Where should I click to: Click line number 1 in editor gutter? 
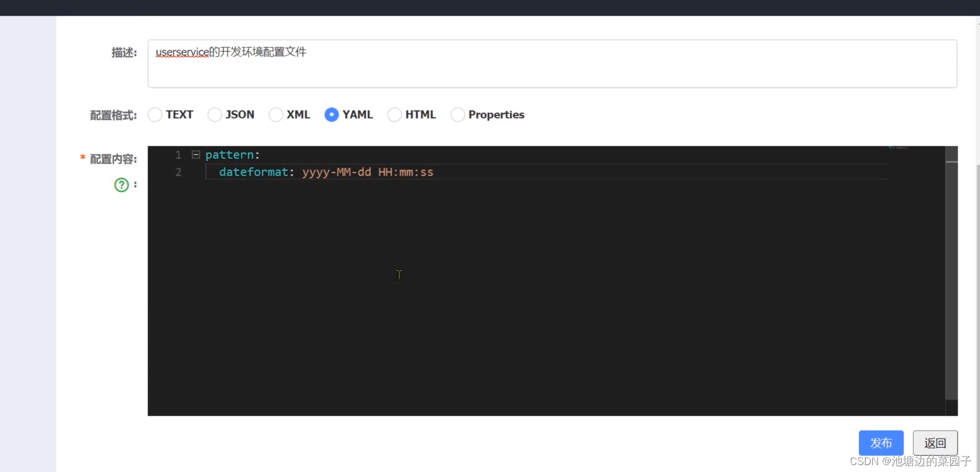point(178,154)
